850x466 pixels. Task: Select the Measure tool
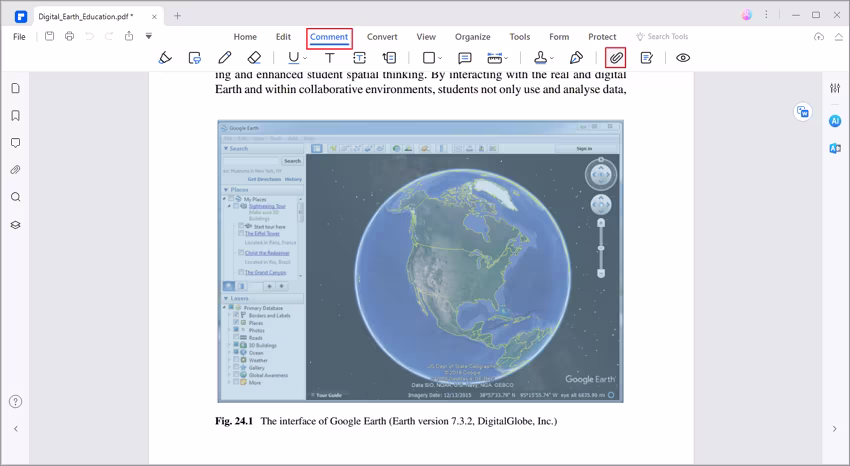tap(494, 57)
